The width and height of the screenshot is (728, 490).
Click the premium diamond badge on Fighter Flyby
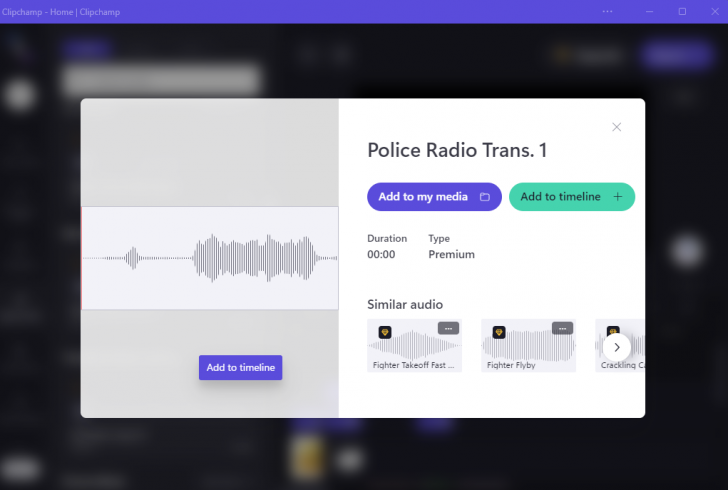(x=499, y=332)
